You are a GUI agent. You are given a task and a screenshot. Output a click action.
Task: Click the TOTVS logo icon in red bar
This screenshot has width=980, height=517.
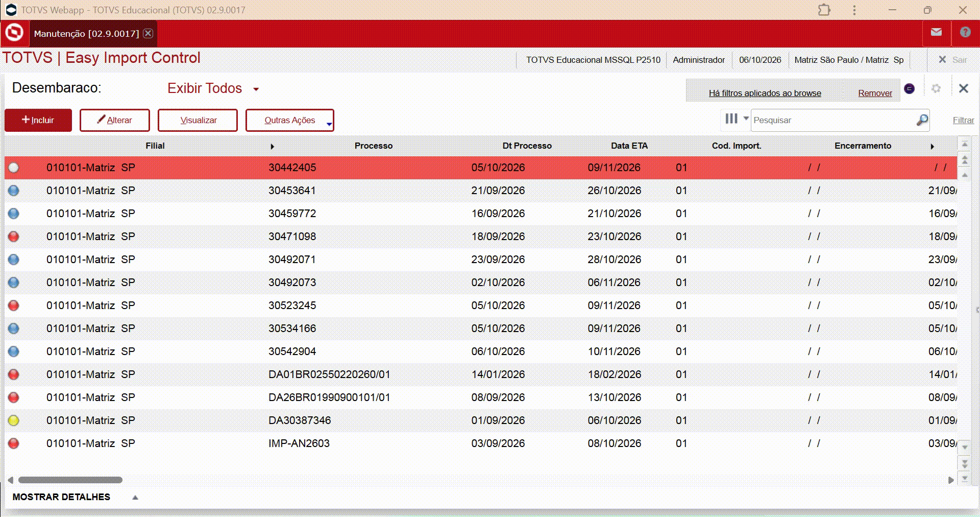[14, 33]
